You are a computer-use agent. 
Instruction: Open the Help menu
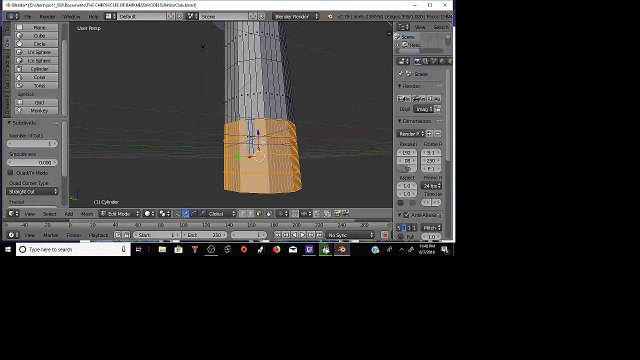93,16
